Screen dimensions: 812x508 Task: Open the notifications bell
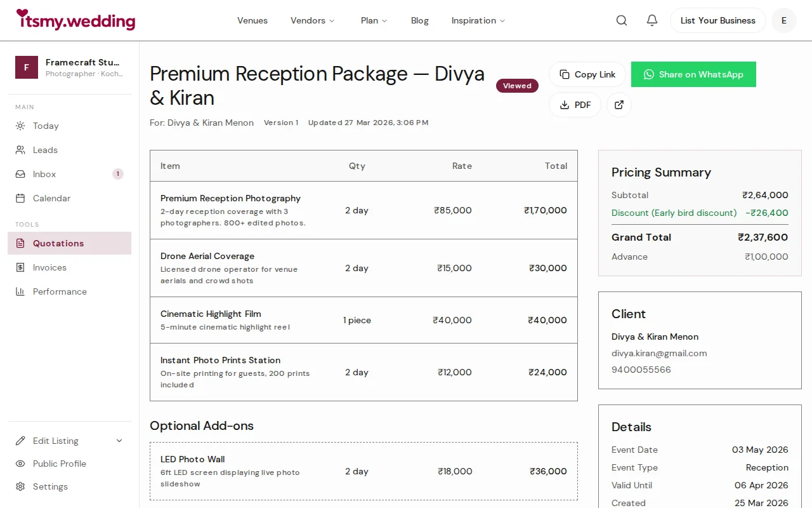pos(652,20)
